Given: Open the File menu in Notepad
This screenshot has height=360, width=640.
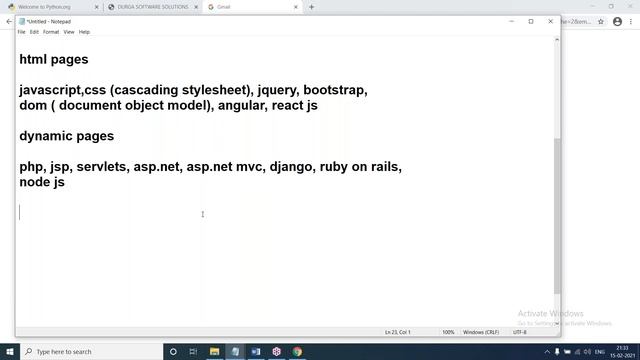Looking at the screenshot, I should point(21,32).
